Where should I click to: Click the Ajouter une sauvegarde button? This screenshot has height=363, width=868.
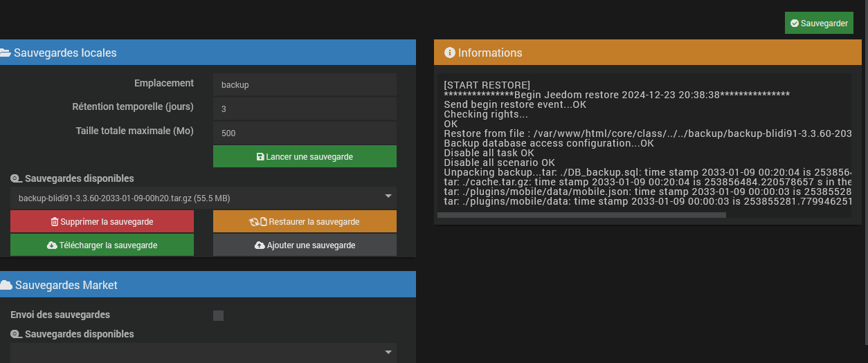click(x=305, y=245)
